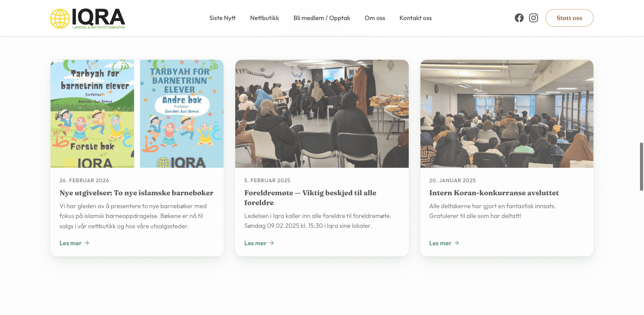644x315 pixels.
Task: Click arrow icon on Foreldremøte card
Action: click(x=271, y=243)
